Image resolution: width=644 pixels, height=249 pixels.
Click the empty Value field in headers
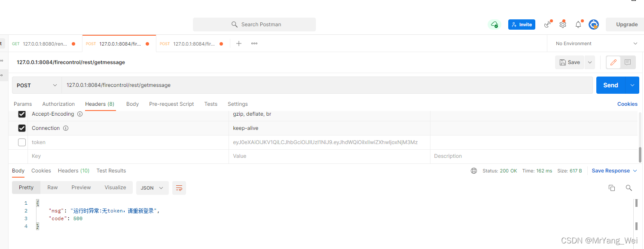click(330, 156)
